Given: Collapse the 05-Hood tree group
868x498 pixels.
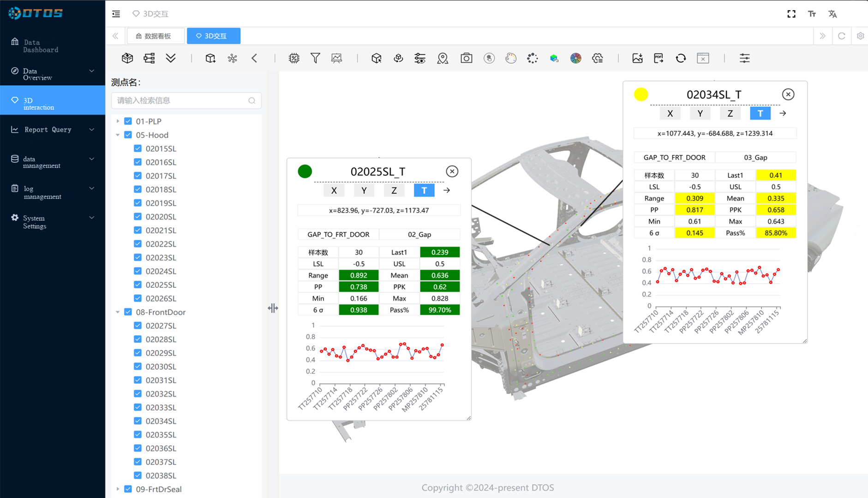Looking at the screenshot, I should pos(118,135).
